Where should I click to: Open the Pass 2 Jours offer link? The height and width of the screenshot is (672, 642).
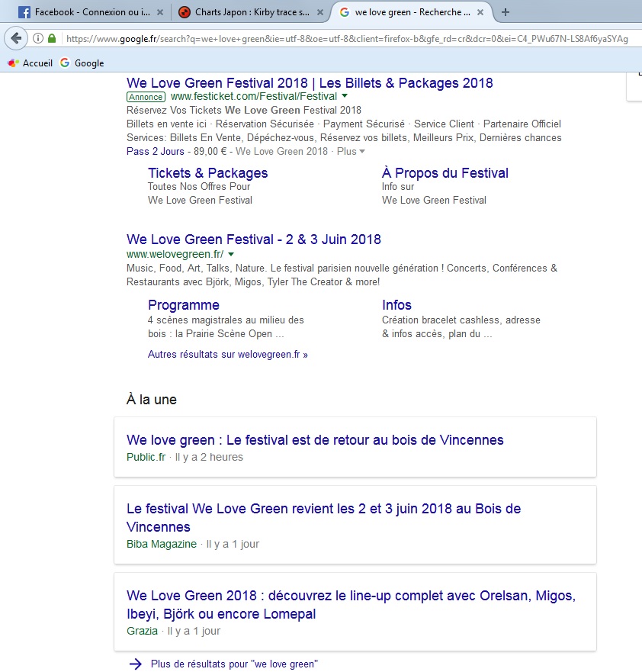pyautogui.click(x=156, y=151)
